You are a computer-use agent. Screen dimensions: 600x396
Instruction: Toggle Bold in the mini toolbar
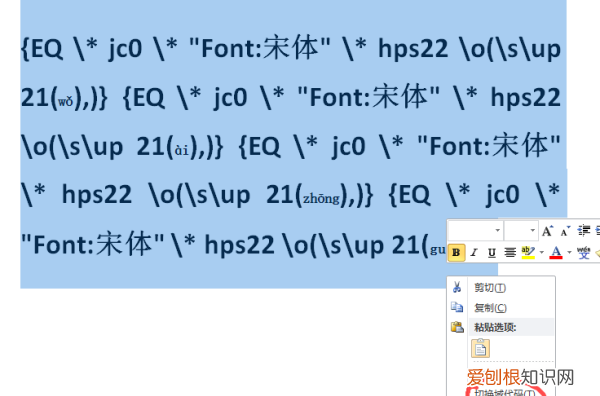(x=456, y=253)
